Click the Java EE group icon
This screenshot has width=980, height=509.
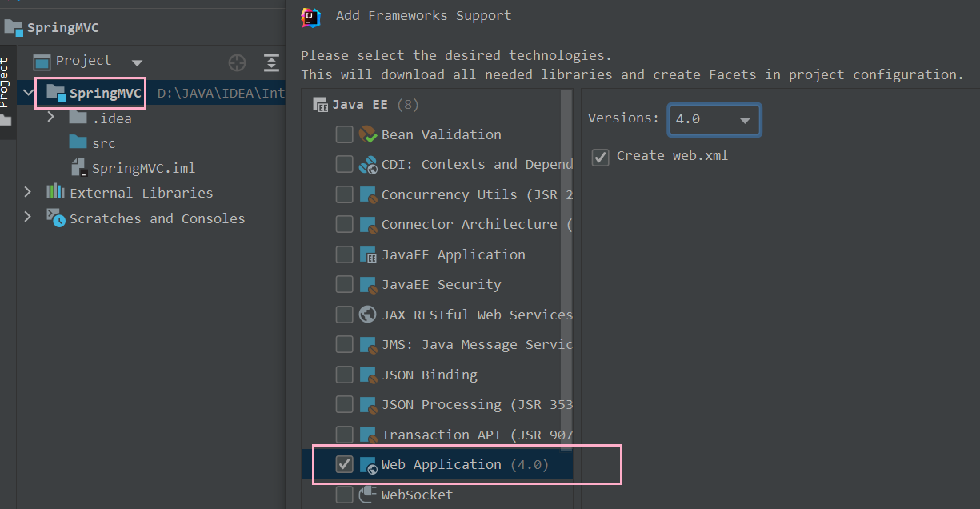point(320,105)
